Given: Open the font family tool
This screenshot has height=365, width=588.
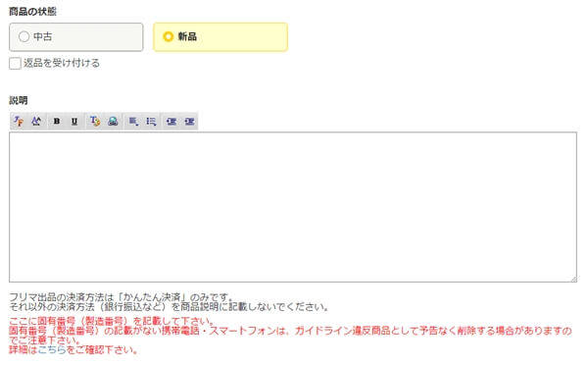Looking at the screenshot, I should (19, 122).
